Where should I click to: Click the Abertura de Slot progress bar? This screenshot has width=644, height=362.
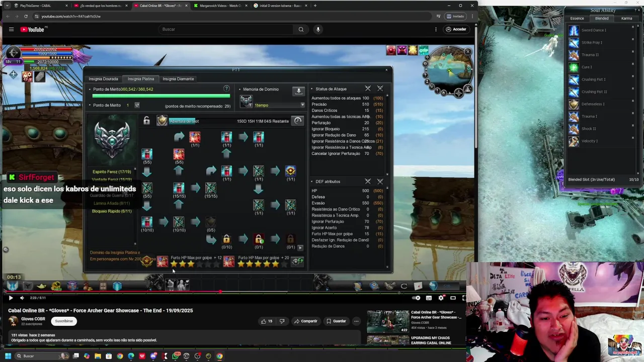pyautogui.click(x=182, y=121)
